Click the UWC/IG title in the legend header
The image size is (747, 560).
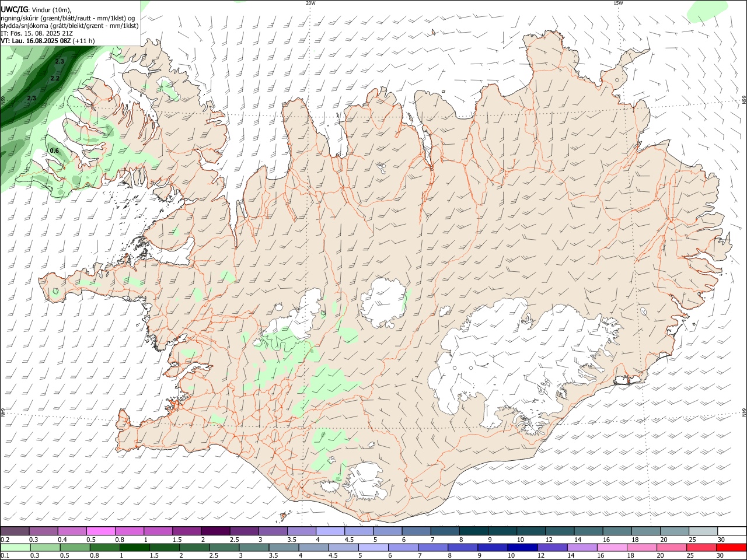click(13, 10)
